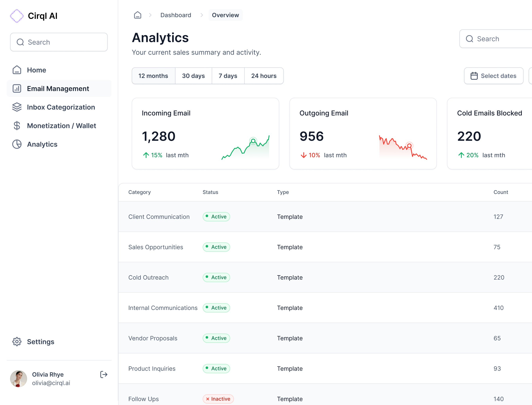Click the Dashboard breadcrumb link
Viewport: 532px width, 405px height.
pyautogui.click(x=176, y=15)
